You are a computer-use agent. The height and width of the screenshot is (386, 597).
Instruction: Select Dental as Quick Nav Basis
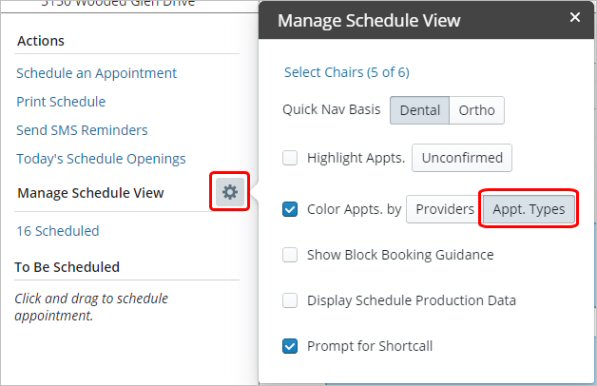(420, 110)
